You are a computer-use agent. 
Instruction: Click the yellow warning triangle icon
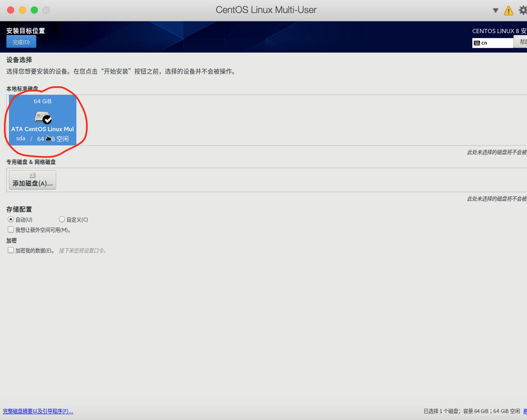point(509,11)
